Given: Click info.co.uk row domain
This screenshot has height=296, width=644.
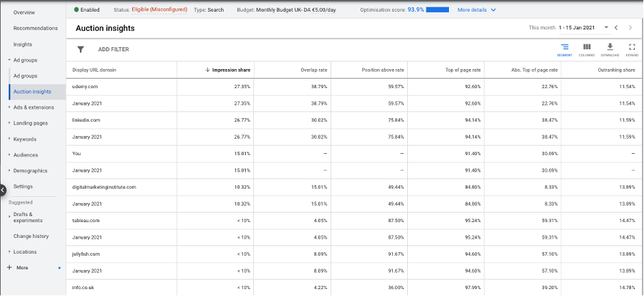Looking at the screenshot, I should 83,287.
